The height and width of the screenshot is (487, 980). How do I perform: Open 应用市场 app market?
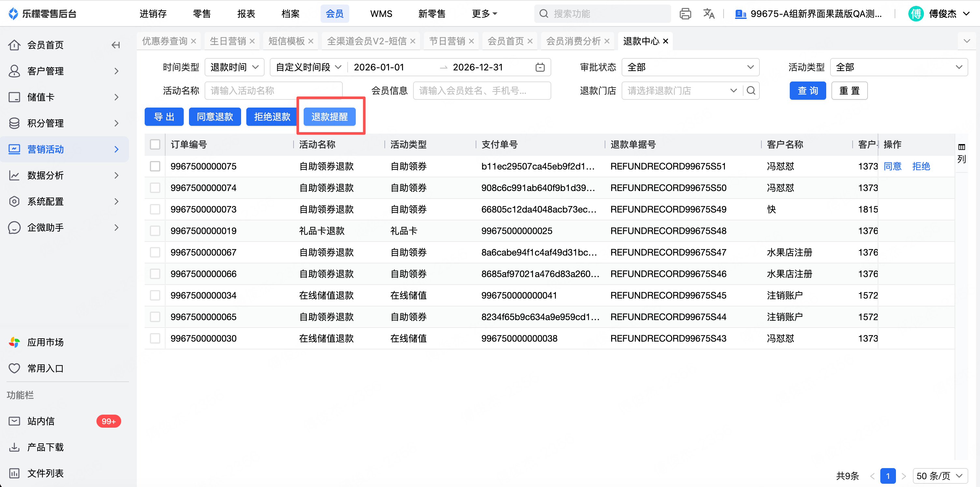click(x=45, y=342)
